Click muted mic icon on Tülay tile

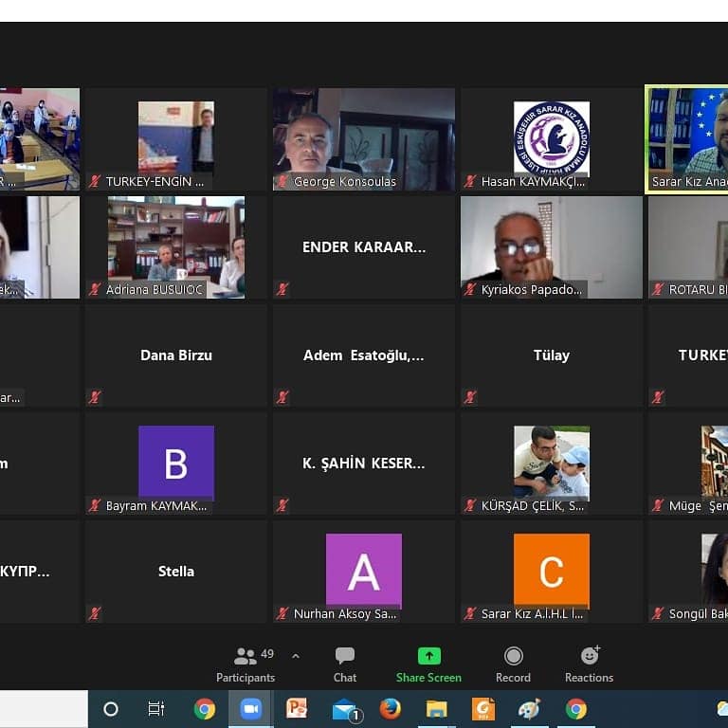tap(470, 397)
